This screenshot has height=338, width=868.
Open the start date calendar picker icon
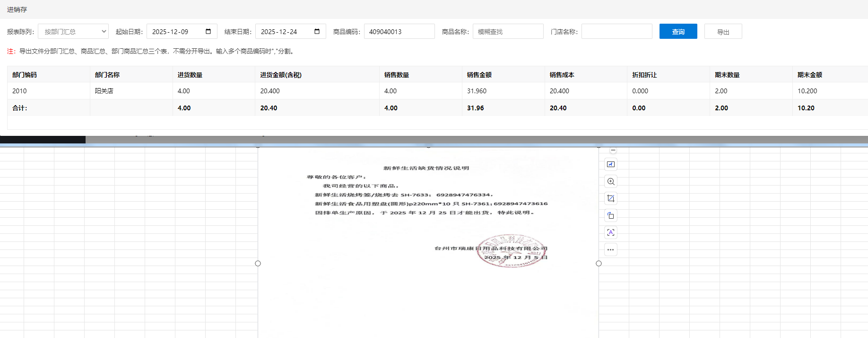click(x=208, y=32)
